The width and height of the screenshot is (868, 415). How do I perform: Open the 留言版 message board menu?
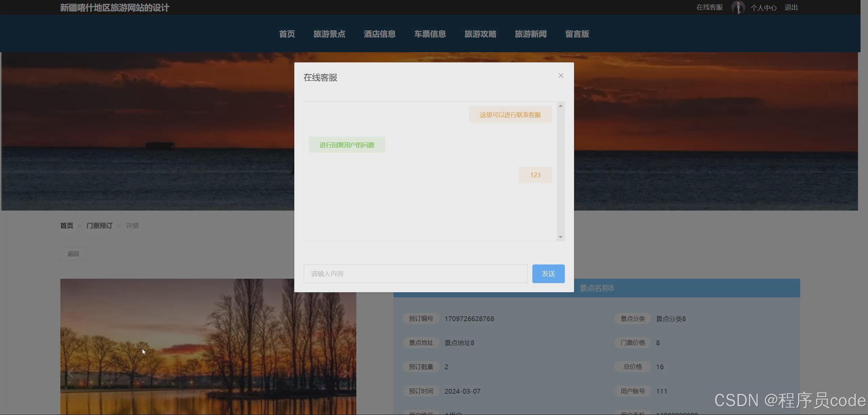point(577,34)
